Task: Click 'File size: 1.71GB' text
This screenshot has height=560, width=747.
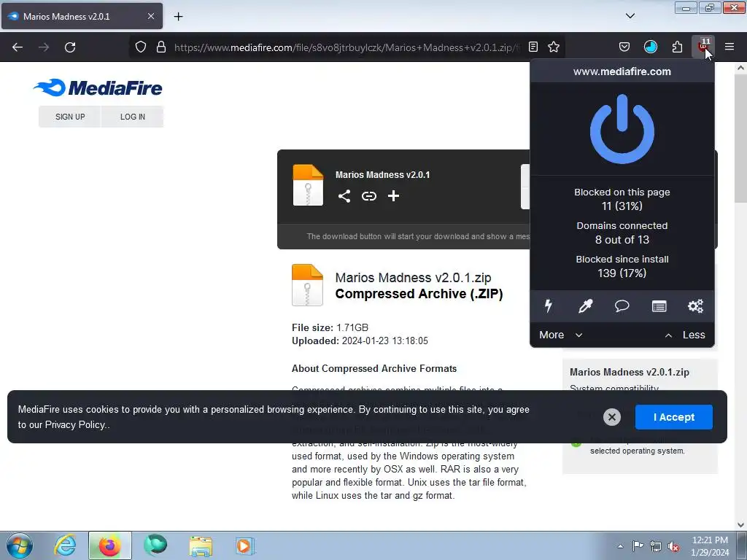Action: click(x=330, y=327)
